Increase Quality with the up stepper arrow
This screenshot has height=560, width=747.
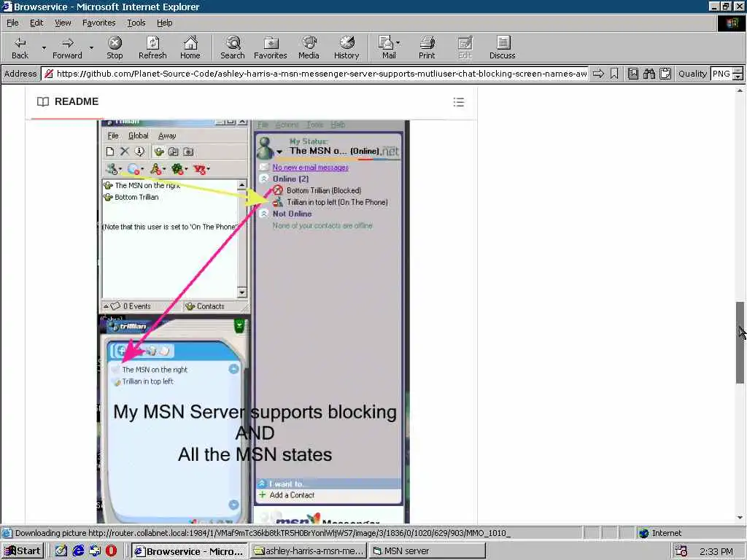(x=738, y=71)
